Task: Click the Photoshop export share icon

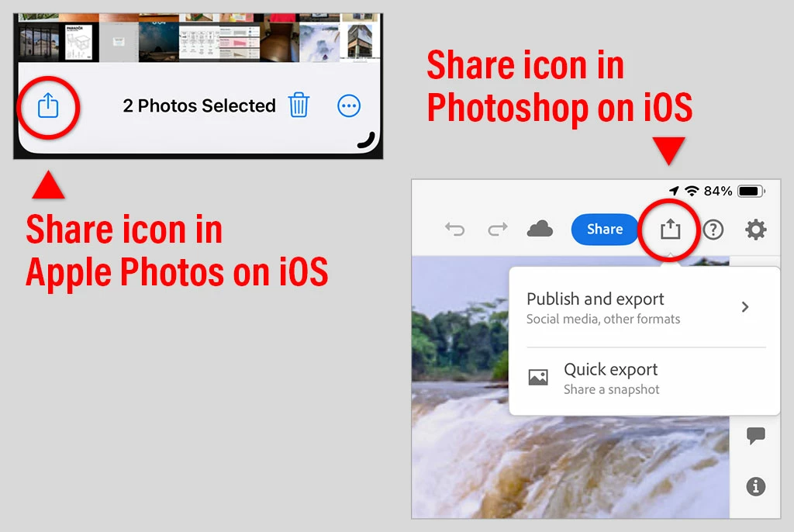Action: tap(670, 229)
